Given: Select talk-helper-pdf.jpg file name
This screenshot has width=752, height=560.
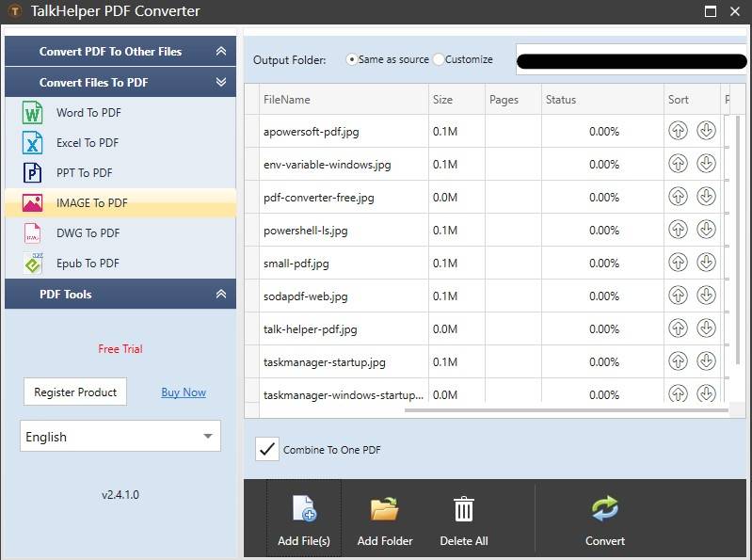Looking at the screenshot, I should point(311,329).
